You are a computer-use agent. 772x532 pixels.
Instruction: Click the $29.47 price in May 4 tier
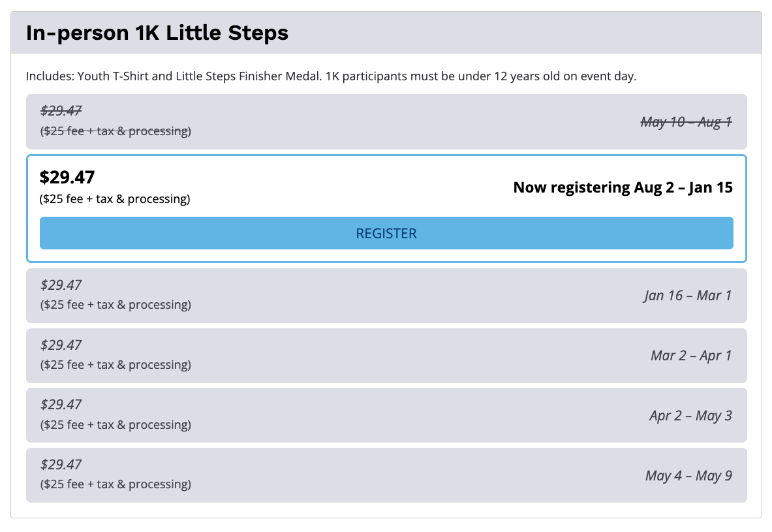coord(61,465)
